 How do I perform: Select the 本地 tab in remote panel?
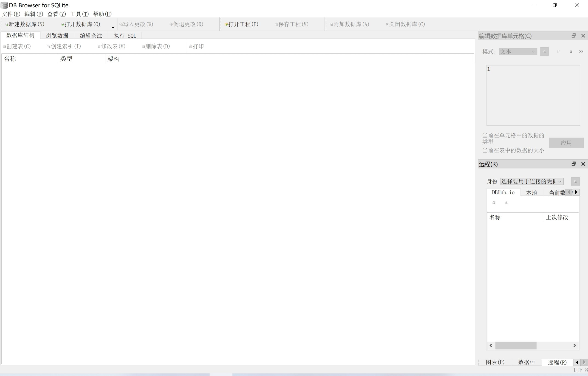(x=531, y=193)
